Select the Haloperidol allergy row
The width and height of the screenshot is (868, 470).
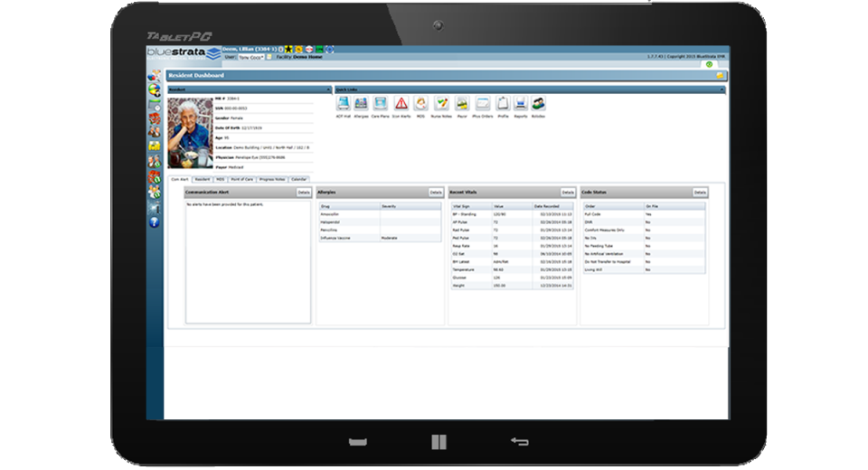[x=380, y=222]
